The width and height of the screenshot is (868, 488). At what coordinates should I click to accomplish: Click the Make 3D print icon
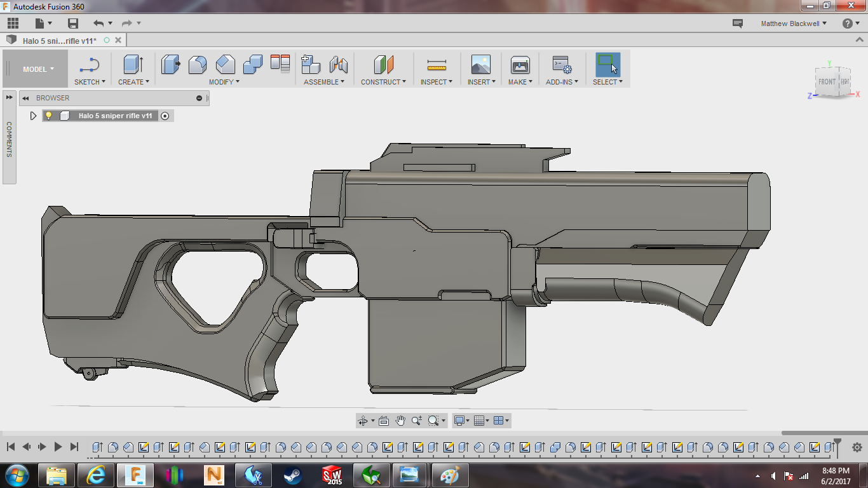tap(520, 65)
